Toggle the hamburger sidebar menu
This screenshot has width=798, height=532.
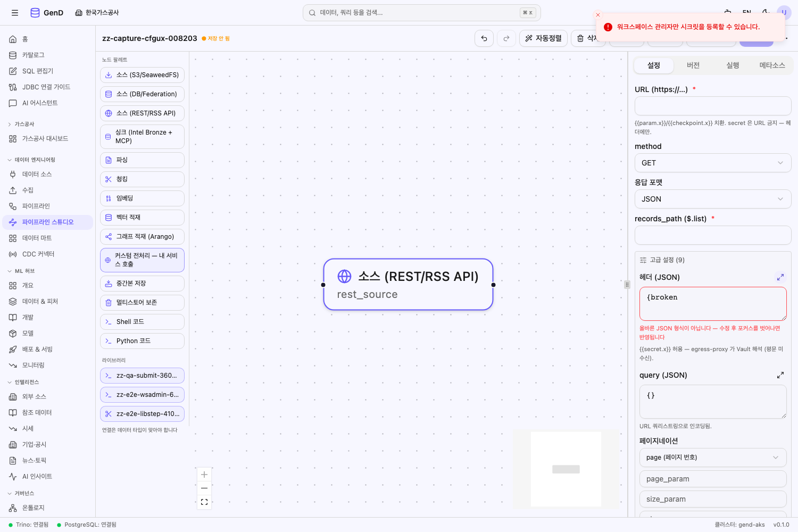[15, 13]
